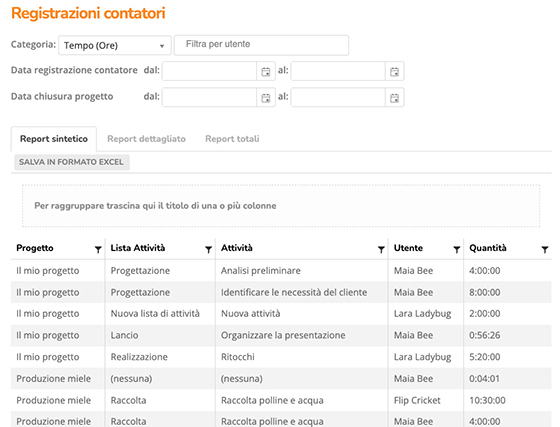The image size is (560, 427).
Task: Filter the Lista Attività column
Action: [x=209, y=249]
